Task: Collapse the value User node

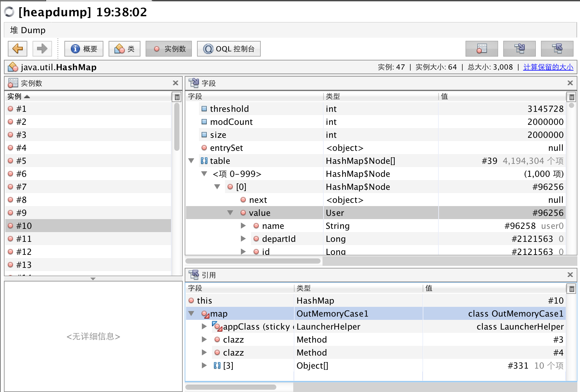Action: coord(230,213)
